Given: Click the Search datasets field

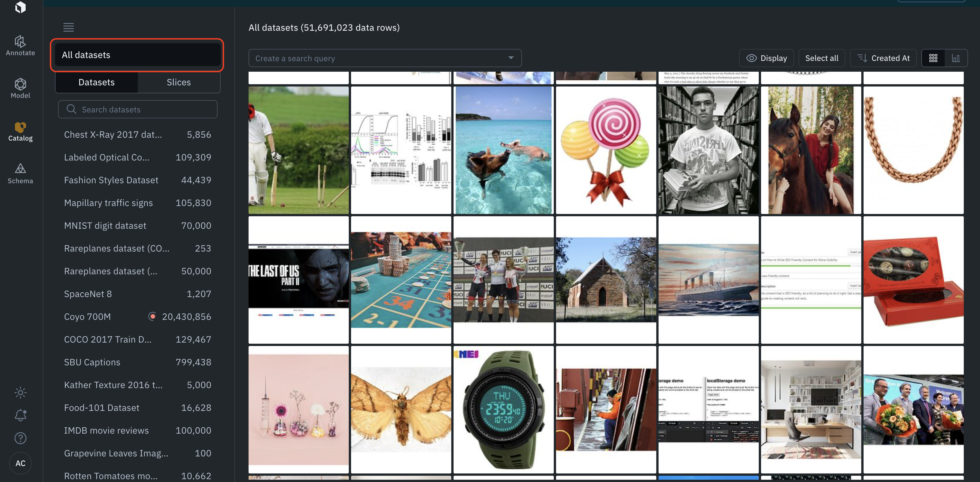Looking at the screenshot, I should 138,110.
